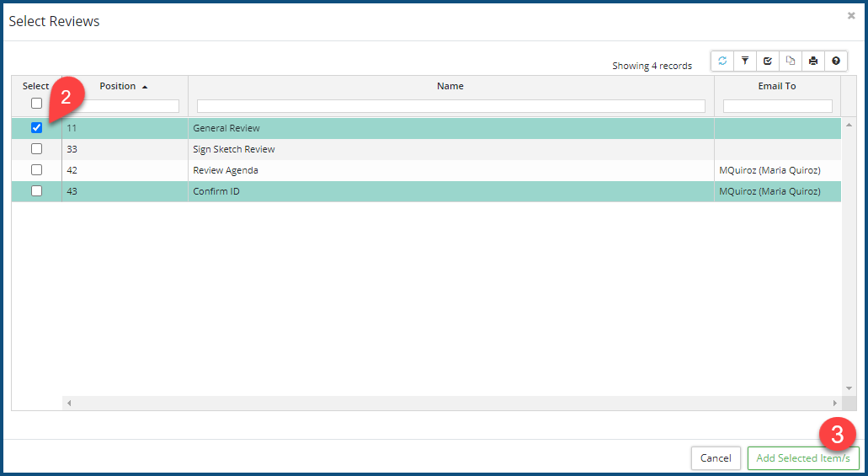Tick the Review Agenda row checkbox
The image size is (868, 476).
point(36,170)
